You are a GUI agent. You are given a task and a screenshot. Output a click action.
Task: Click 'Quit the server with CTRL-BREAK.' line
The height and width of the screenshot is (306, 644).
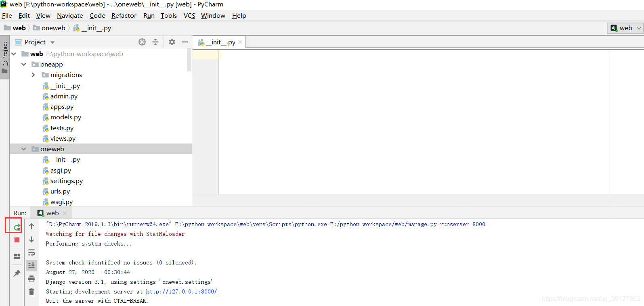click(97, 301)
